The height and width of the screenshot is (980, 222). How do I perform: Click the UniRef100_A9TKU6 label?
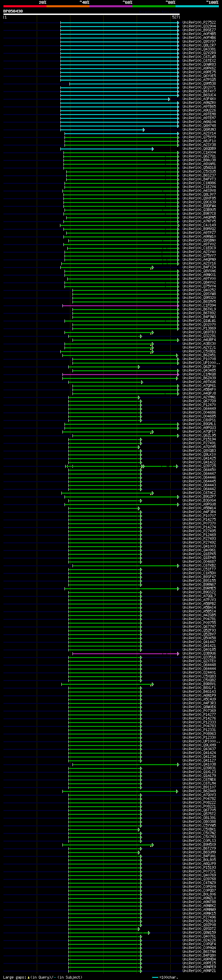point(199,382)
